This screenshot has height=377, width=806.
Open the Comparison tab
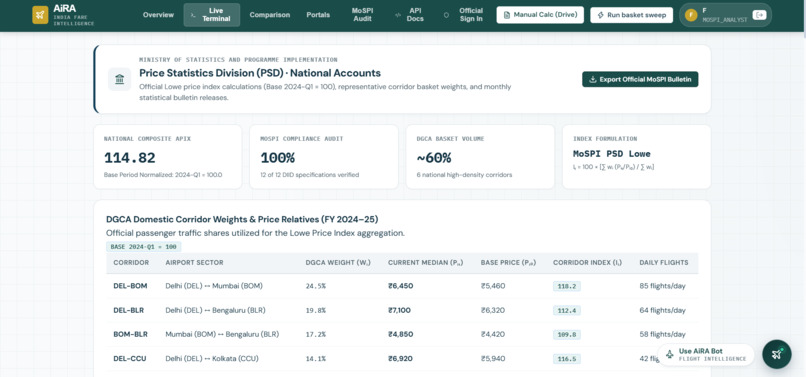click(x=270, y=15)
